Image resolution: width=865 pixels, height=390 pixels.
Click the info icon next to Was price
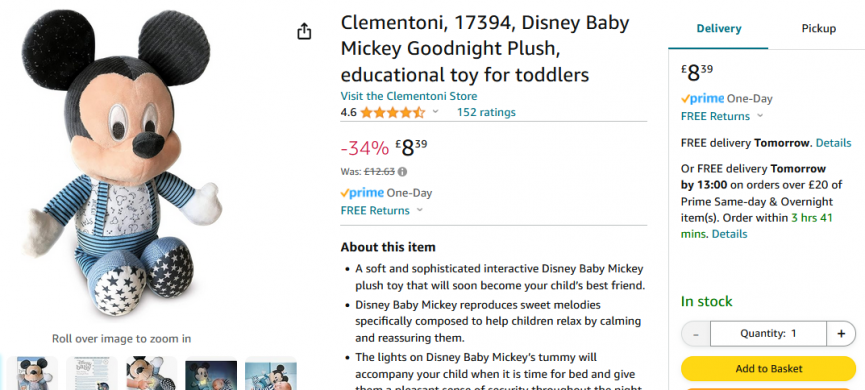pyautogui.click(x=402, y=172)
